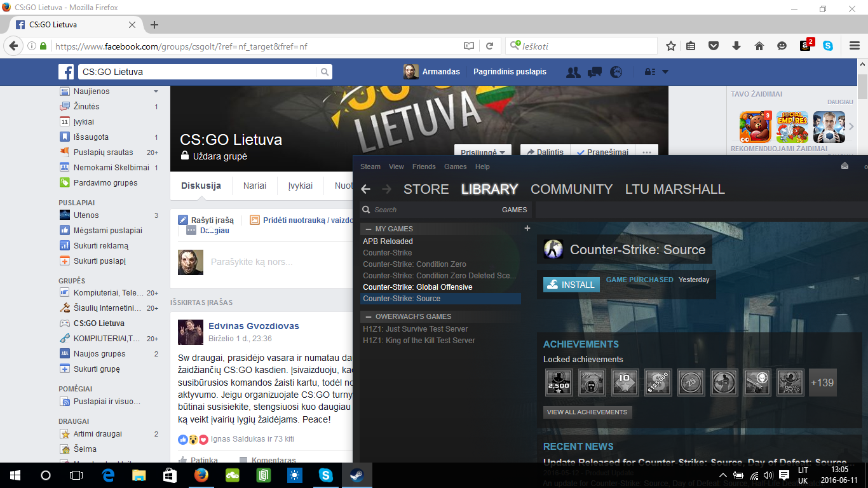The width and height of the screenshot is (868, 488).
Task: Reload the page in Firefox
Action: pos(489,46)
